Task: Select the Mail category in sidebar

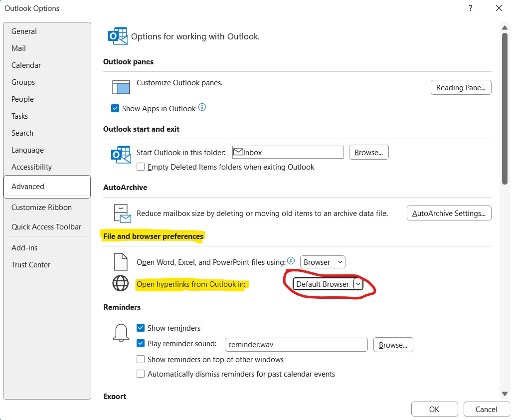Action: 19,48
